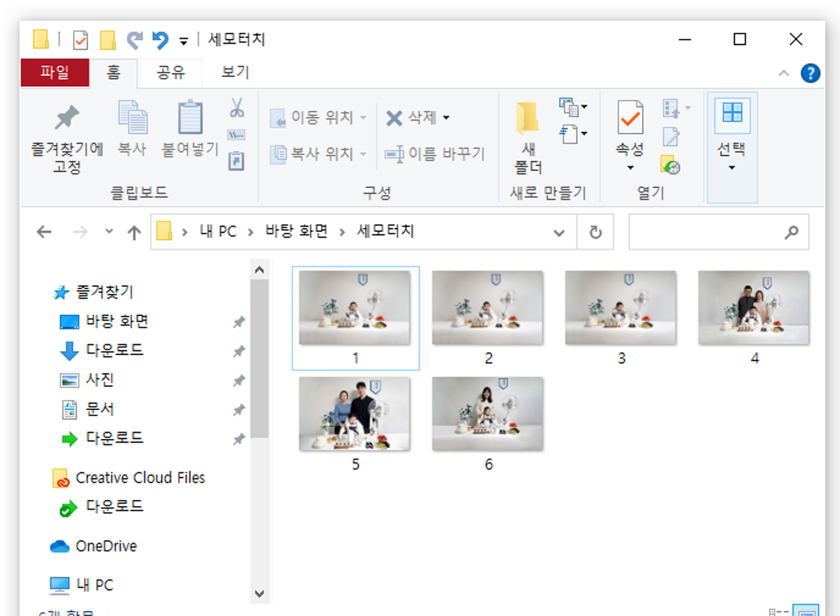Click the Redo arrow in title bar
Screen dimensions: 840x616
point(134,40)
